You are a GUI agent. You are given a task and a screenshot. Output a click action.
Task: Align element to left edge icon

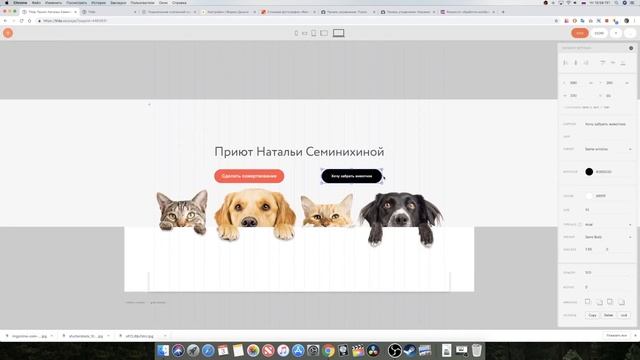[565, 63]
